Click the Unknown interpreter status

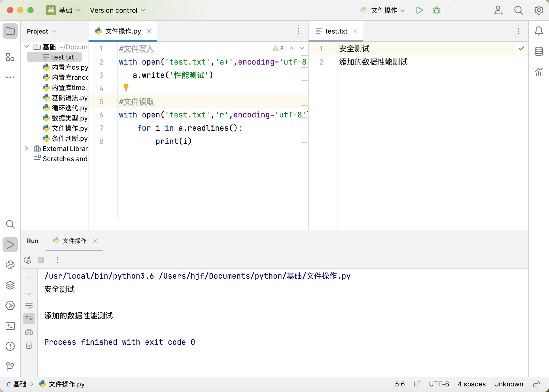(x=509, y=384)
